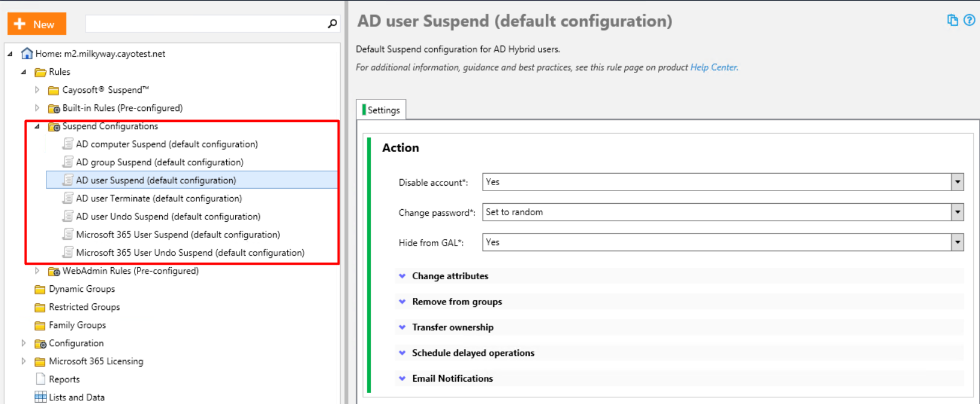Expand the Microsoft 365 Licensing node

24,361
